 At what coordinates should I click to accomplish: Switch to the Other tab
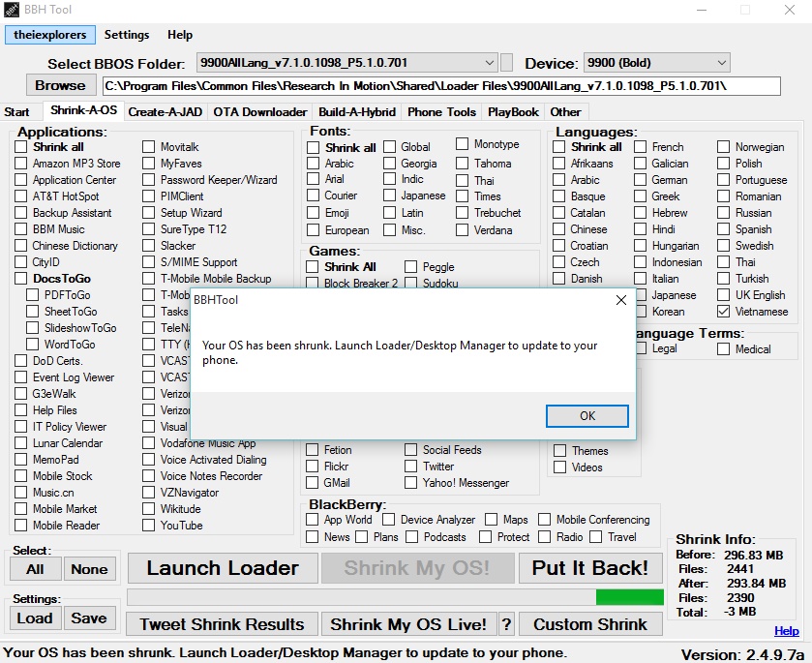tap(565, 112)
